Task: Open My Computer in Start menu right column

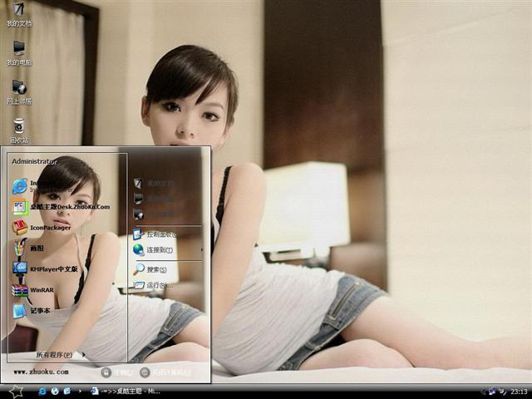Action: [153, 199]
